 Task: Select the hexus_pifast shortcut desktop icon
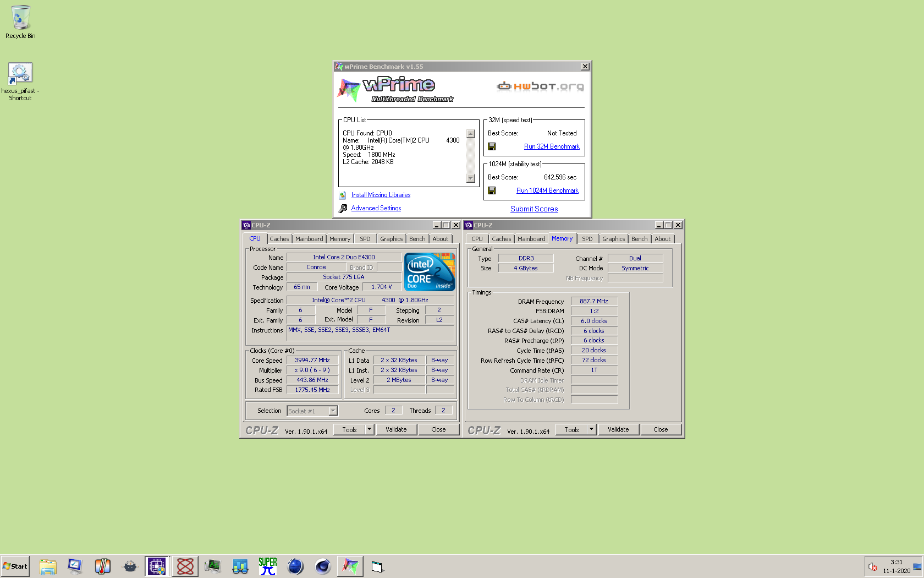pos(20,81)
